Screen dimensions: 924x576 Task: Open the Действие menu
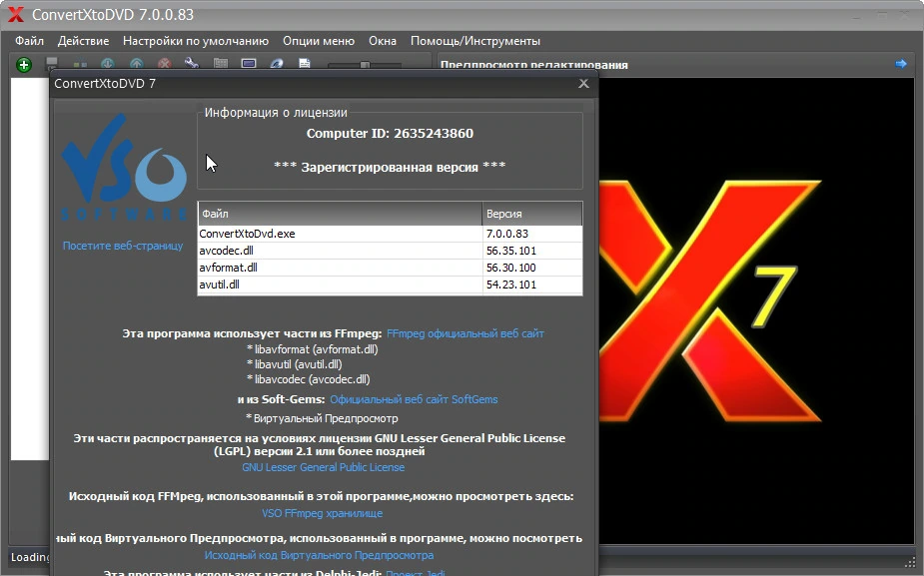(83, 41)
